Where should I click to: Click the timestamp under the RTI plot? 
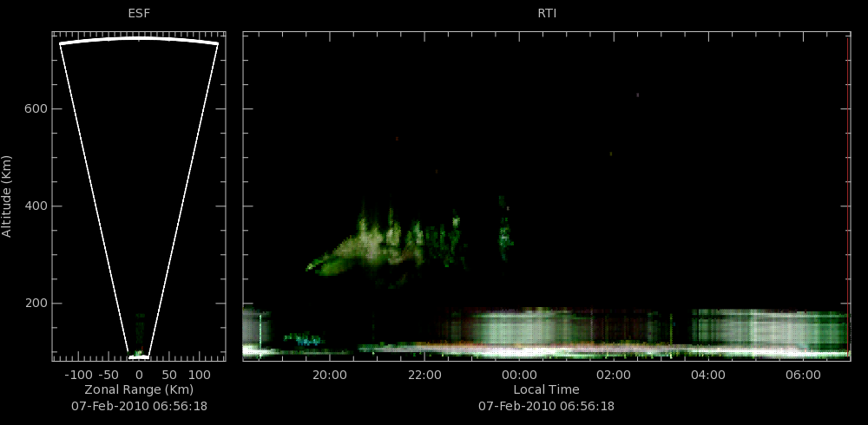tap(546, 406)
